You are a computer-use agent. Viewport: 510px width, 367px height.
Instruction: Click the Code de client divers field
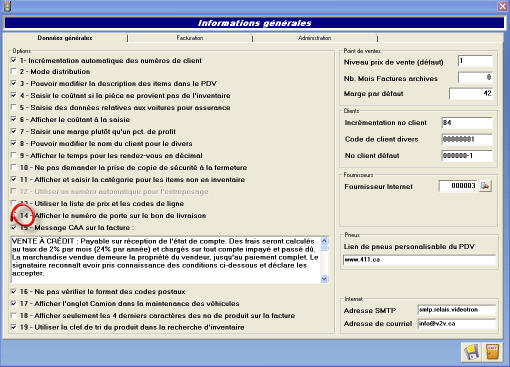tap(467, 139)
